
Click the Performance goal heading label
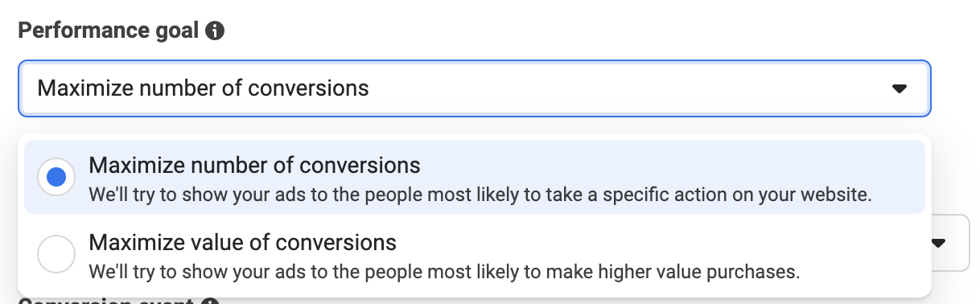pyautogui.click(x=108, y=31)
